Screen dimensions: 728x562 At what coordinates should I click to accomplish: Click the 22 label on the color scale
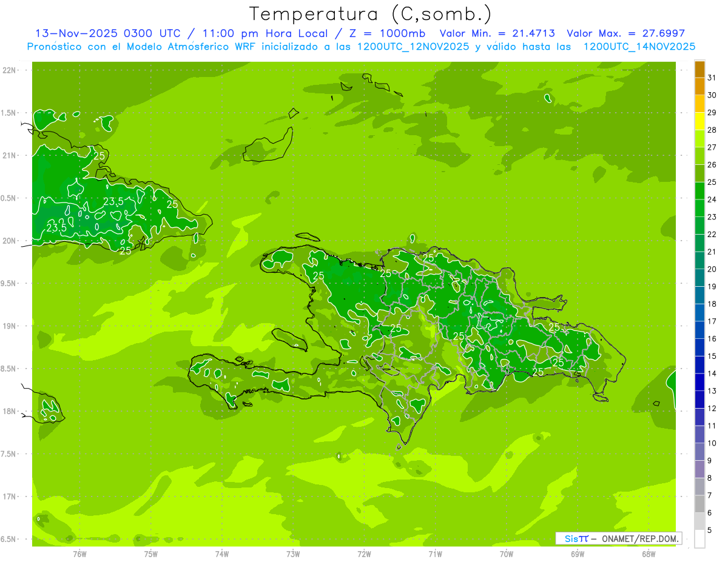[x=712, y=234]
